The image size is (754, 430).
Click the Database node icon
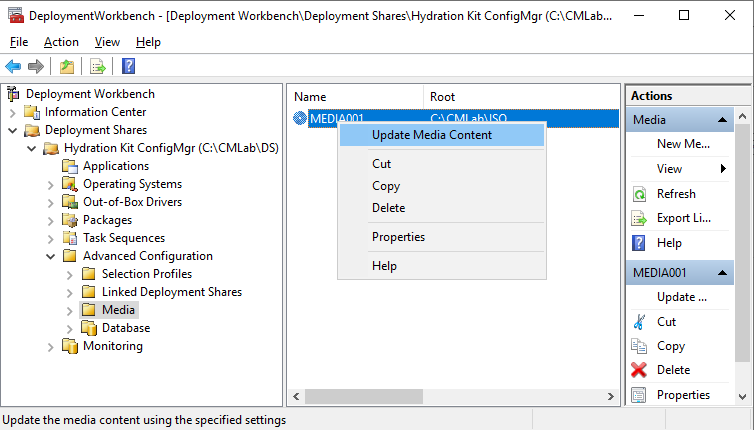[88, 328]
